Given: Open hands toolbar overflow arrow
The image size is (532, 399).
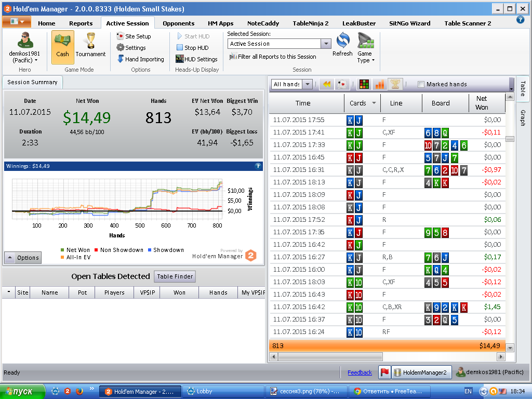Looking at the screenshot, I should point(511,85).
